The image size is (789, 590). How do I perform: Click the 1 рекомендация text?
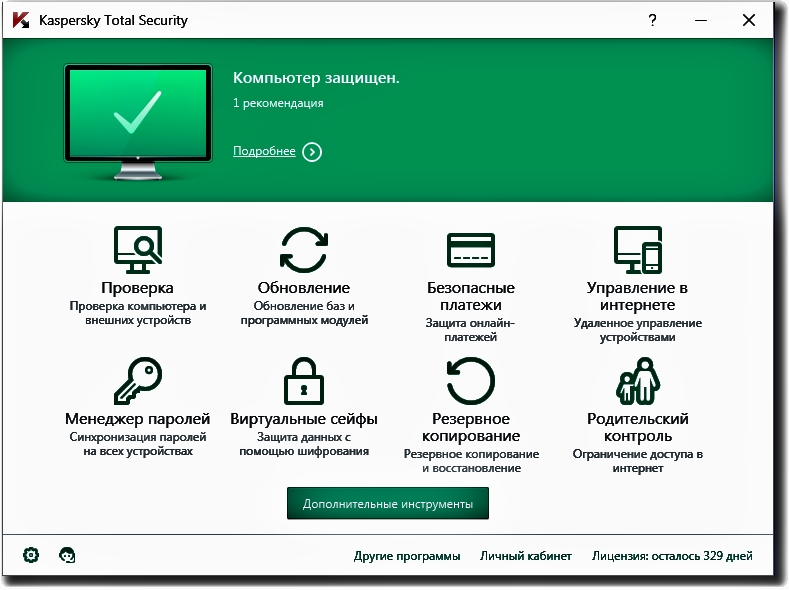coord(278,103)
